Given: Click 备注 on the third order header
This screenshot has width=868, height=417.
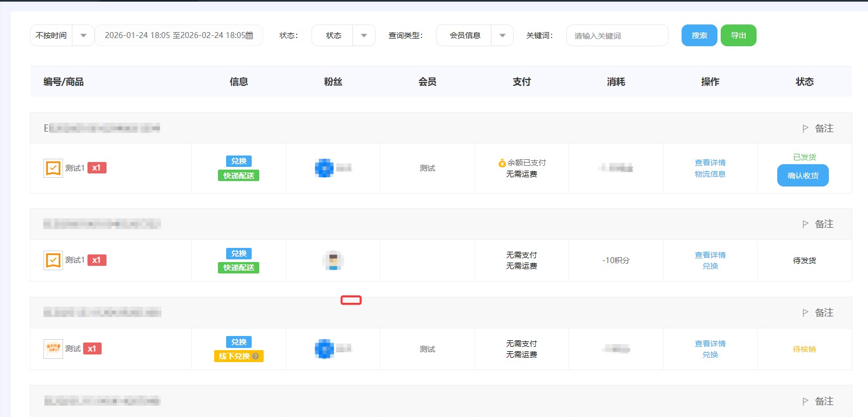Looking at the screenshot, I should pos(824,313).
